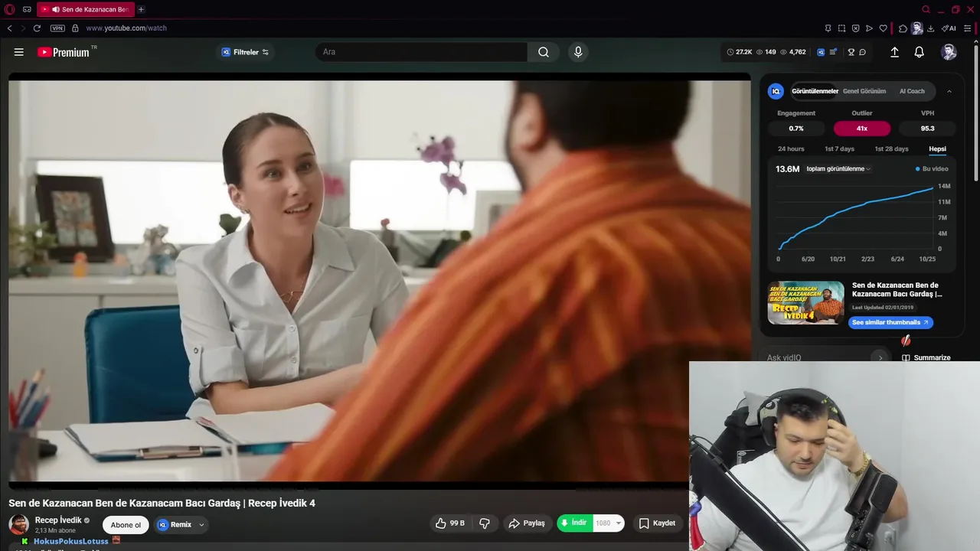Viewport: 980px width, 551px height.
Task: Go back to previous page
Action: [9, 28]
